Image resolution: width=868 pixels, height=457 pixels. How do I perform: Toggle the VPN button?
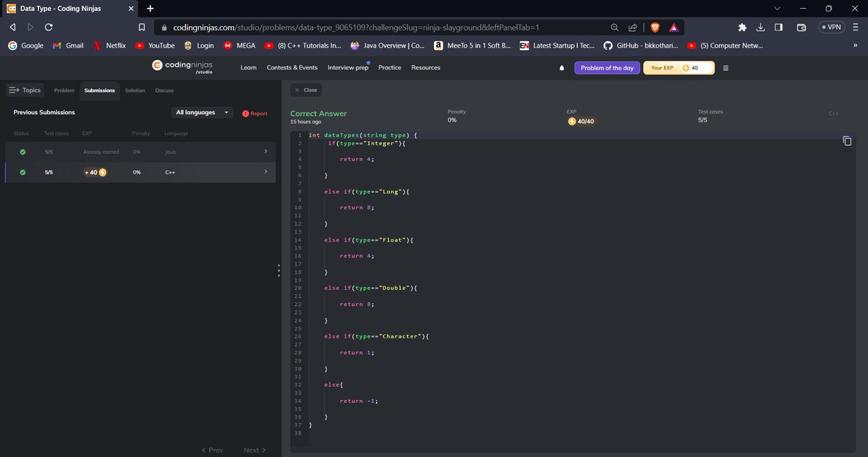pos(830,27)
